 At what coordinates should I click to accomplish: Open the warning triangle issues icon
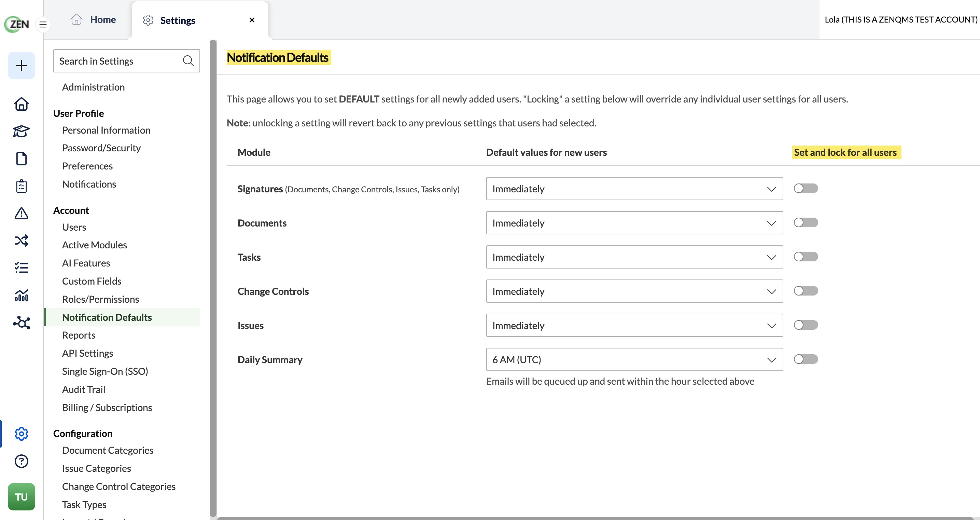click(x=21, y=213)
